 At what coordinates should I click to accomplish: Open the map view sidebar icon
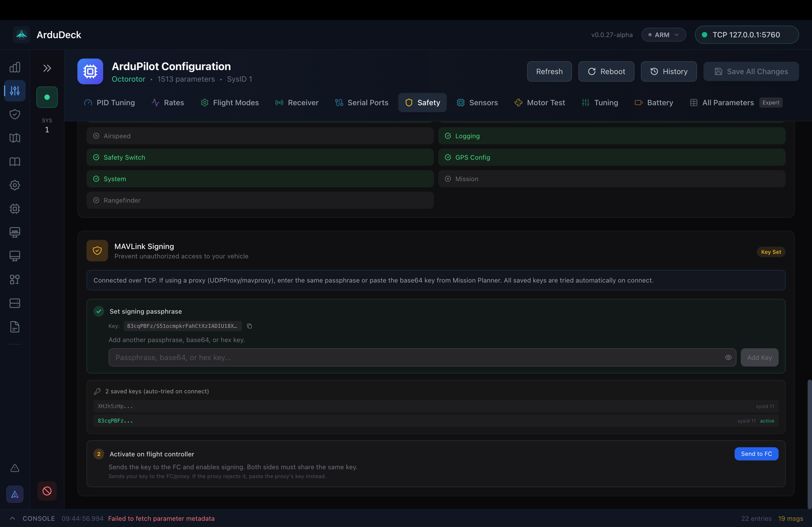click(15, 138)
